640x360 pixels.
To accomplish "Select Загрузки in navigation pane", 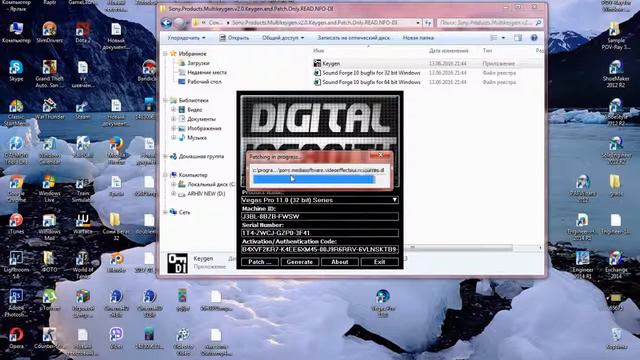I will pyautogui.click(x=198, y=63).
